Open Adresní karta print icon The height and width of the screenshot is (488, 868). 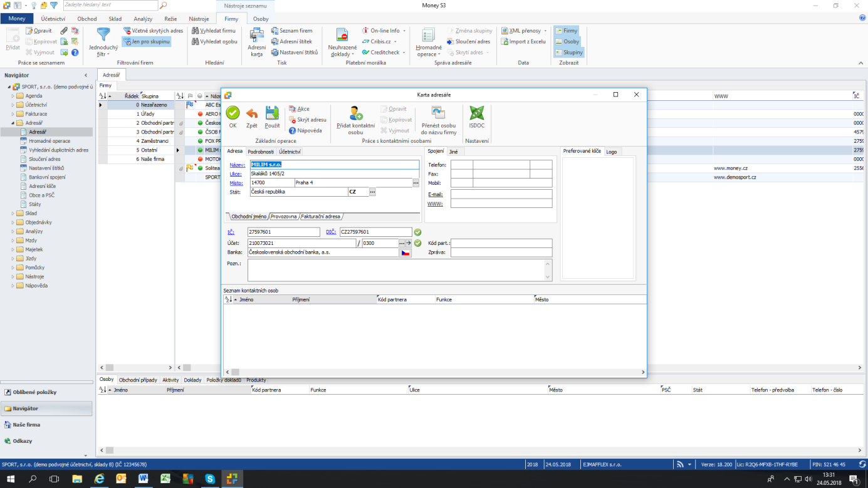[256, 42]
